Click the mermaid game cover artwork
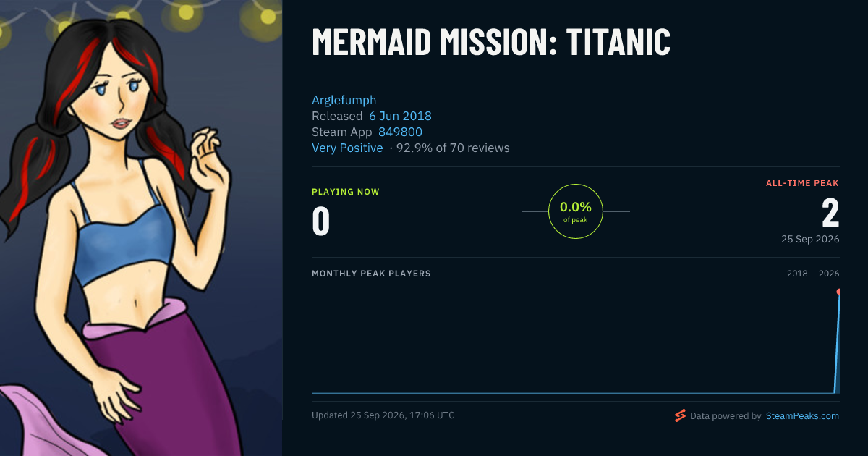 point(141,228)
